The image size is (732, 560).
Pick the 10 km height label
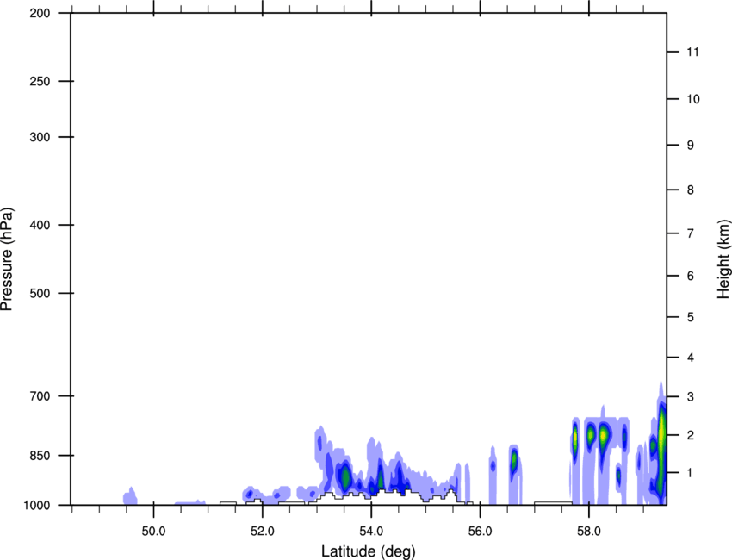(692, 99)
